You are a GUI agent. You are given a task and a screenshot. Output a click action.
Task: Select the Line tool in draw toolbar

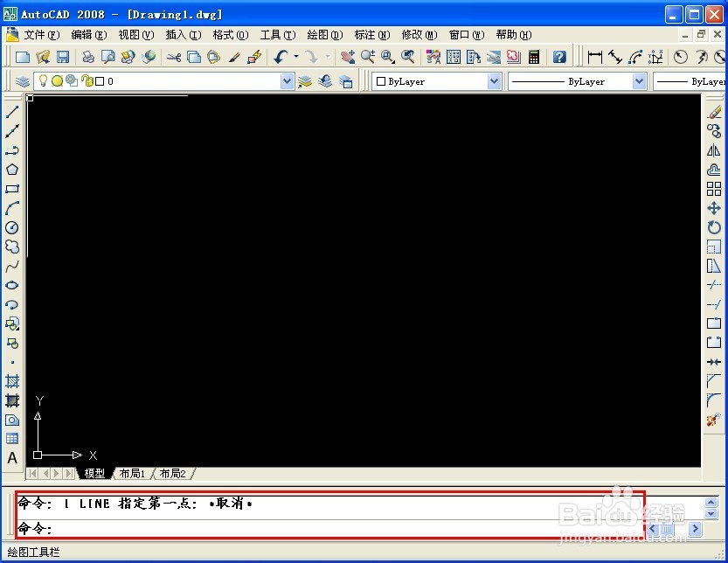pos(12,112)
